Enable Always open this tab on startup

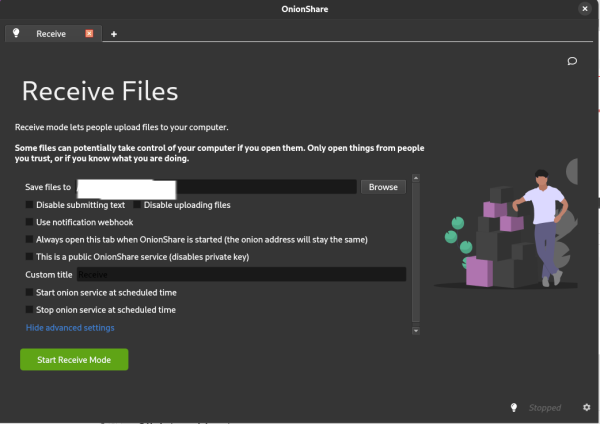click(30, 240)
